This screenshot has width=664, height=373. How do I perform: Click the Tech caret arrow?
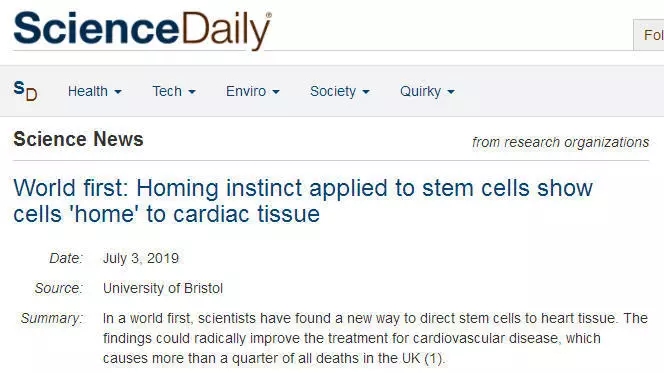click(x=192, y=92)
